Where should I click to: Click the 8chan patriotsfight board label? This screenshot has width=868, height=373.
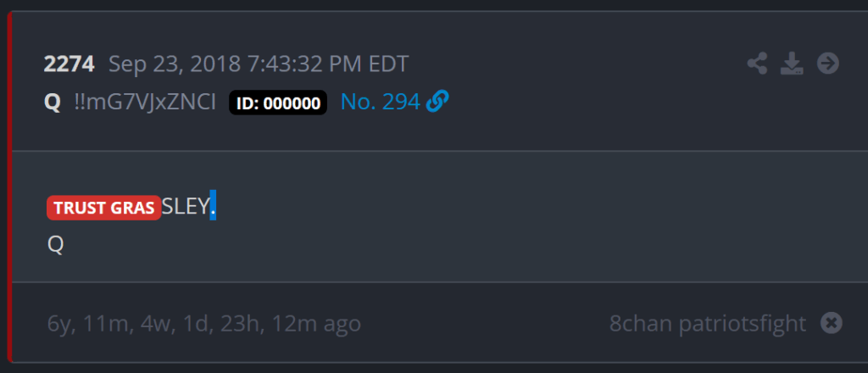[708, 323]
